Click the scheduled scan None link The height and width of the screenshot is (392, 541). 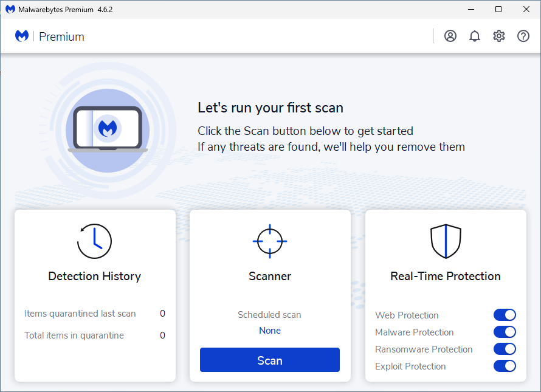pos(270,331)
